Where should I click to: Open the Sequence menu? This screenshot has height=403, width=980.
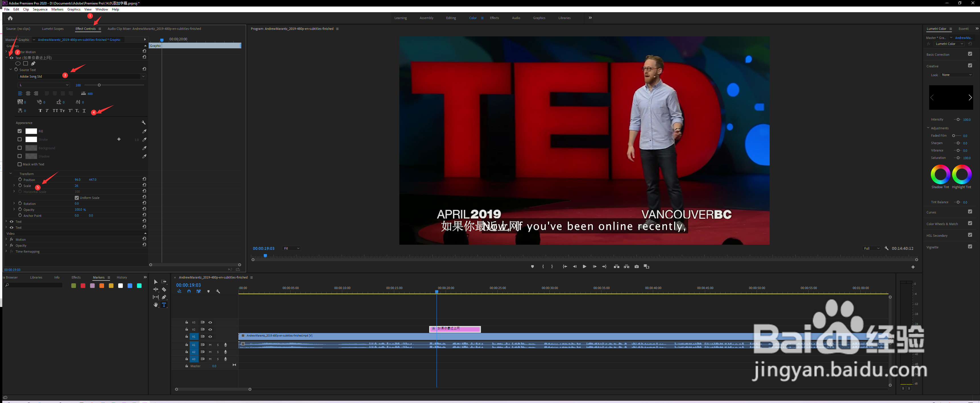(x=40, y=9)
